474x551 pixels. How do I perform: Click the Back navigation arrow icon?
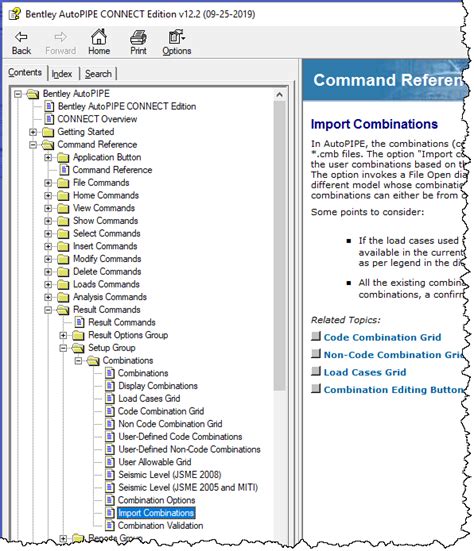tap(21, 37)
